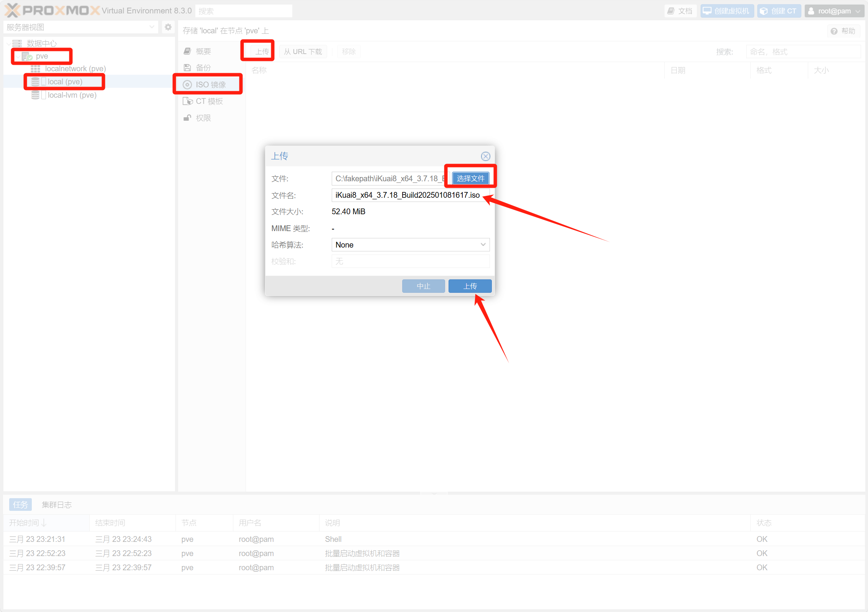
Task: Open the 文档 documentation button
Action: click(x=680, y=11)
